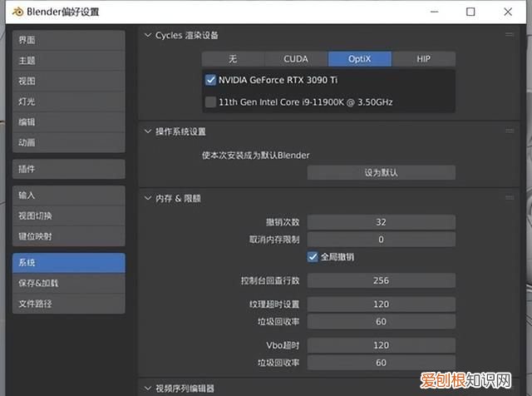Viewport: 532px width, 396px height.
Task: Select CUDA compute backend
Action: pyautogui.click(x=296, y=59)
